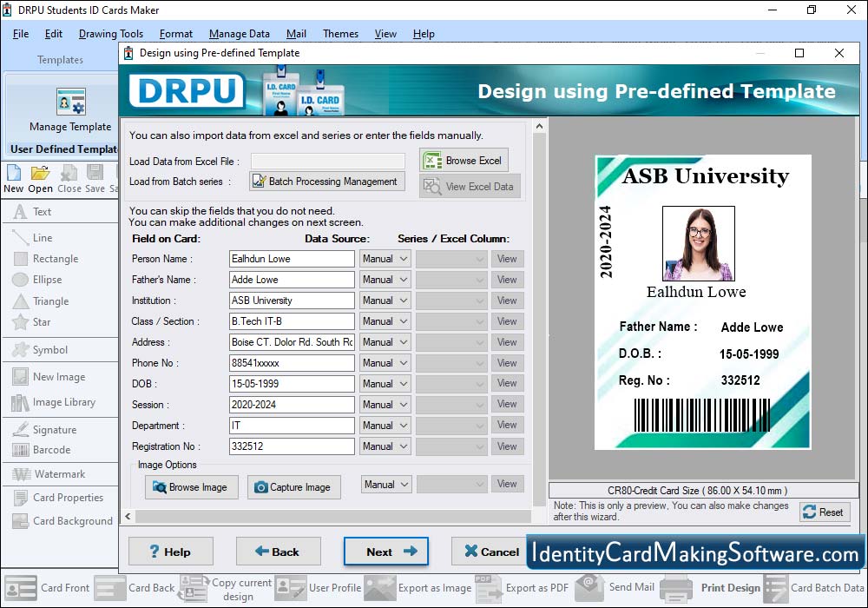
Task: Click Export as PDF
Action: (x=522, y=587)
